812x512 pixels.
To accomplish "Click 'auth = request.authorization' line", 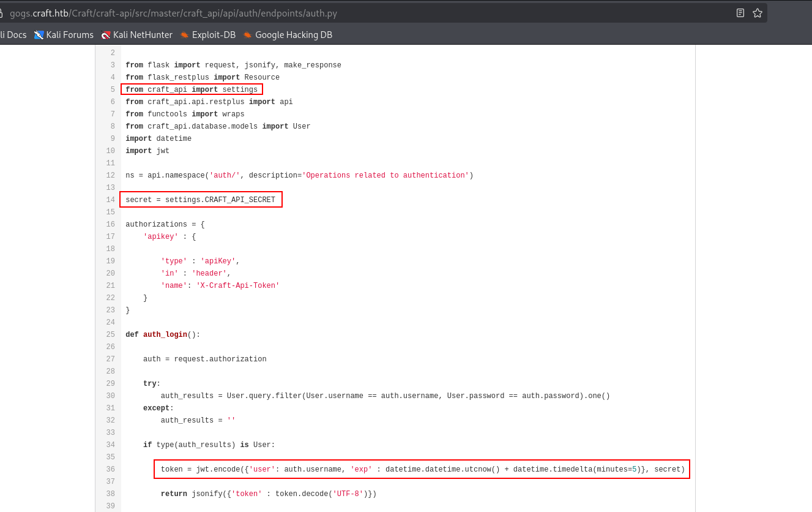I will tap(205, 359).
